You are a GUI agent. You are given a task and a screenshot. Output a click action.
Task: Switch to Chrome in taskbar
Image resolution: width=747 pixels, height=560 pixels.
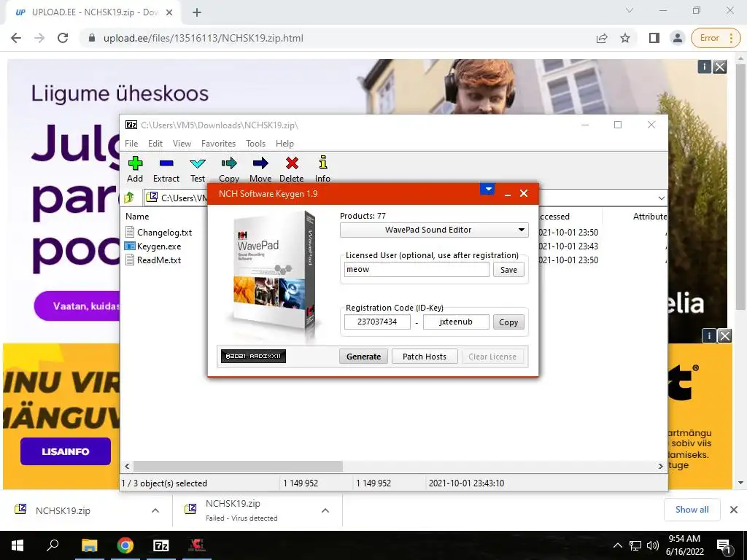point(125,545)
